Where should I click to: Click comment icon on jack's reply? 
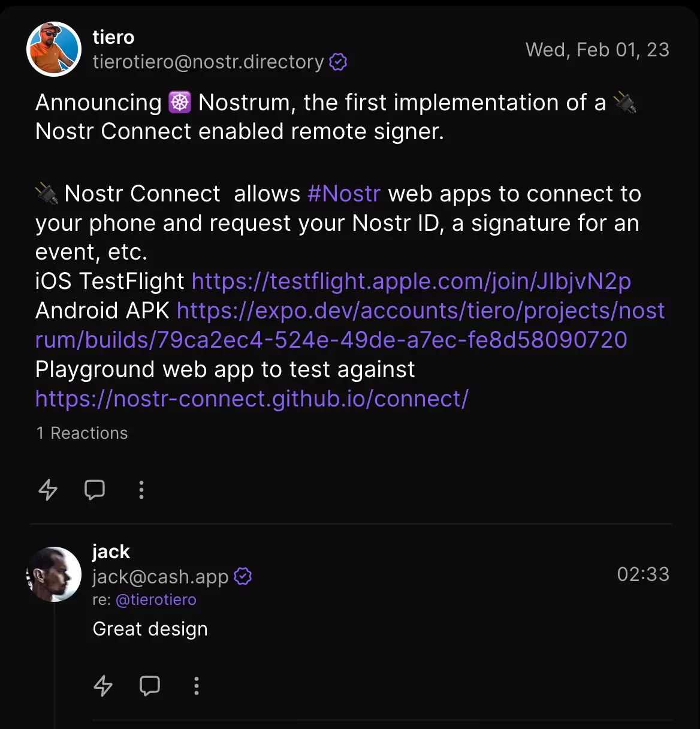tap(150, 686)
